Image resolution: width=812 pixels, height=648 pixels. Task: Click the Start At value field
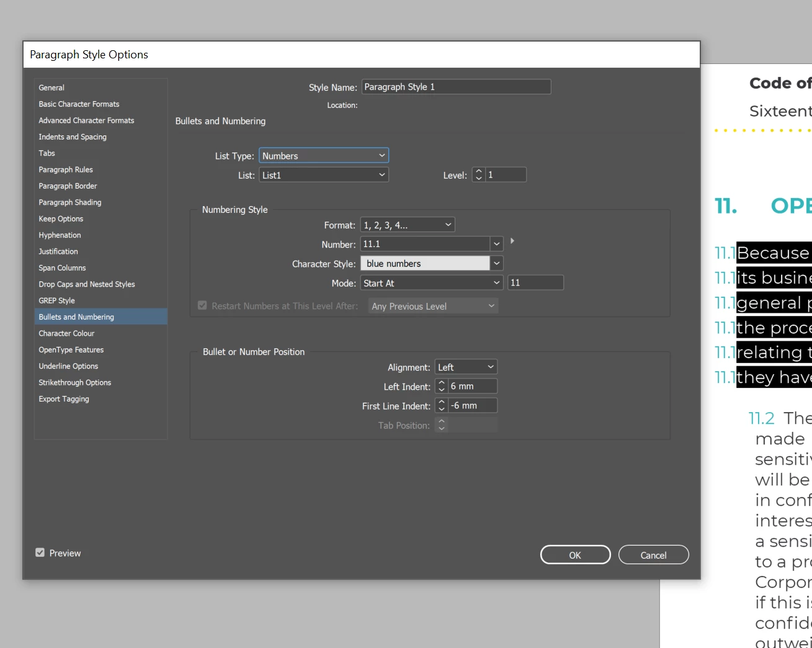point(535,282)
